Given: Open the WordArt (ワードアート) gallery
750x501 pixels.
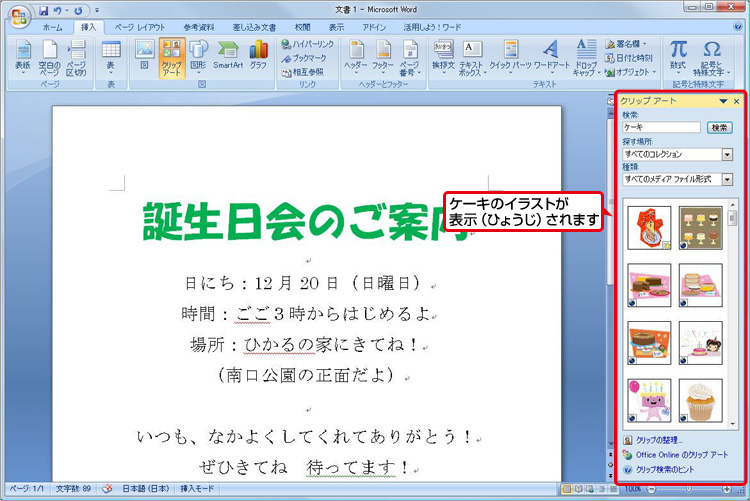Looking at the screenshot, I should click(x=551, y=57).
